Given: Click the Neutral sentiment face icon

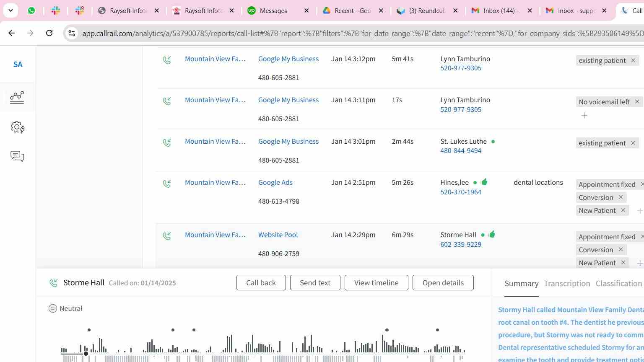Looking at the screenshot, I should click(53, 308).
